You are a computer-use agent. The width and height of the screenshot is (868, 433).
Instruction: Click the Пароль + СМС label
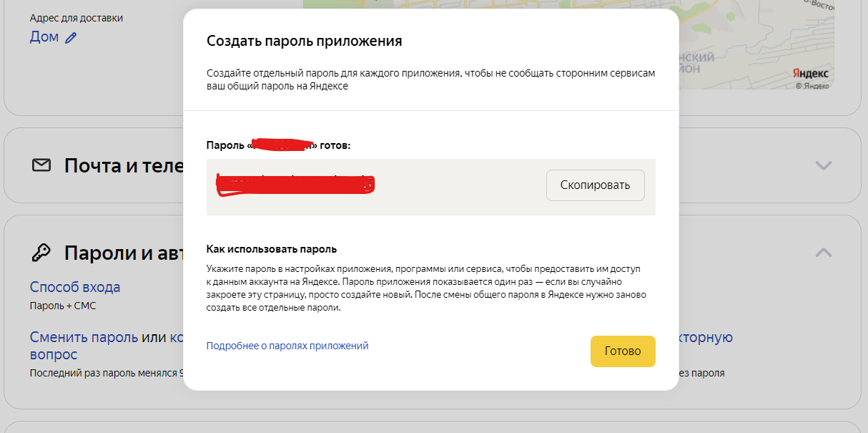click(x=63, y=306)
